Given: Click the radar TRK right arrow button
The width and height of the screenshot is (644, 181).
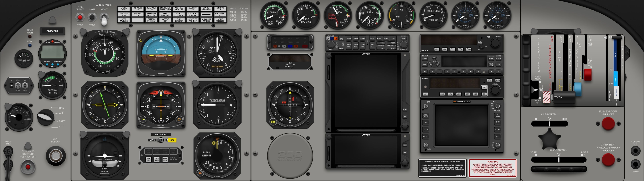Looking at the screenshot, I should pyautogui.click(x=497, y=136).
